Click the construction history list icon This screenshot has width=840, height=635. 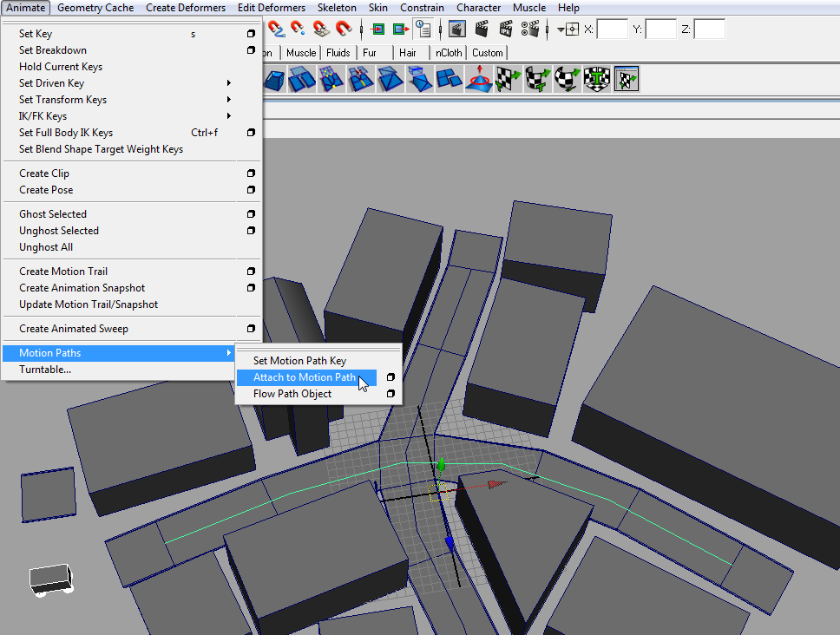pyautogui.click(x=423, y=29)
